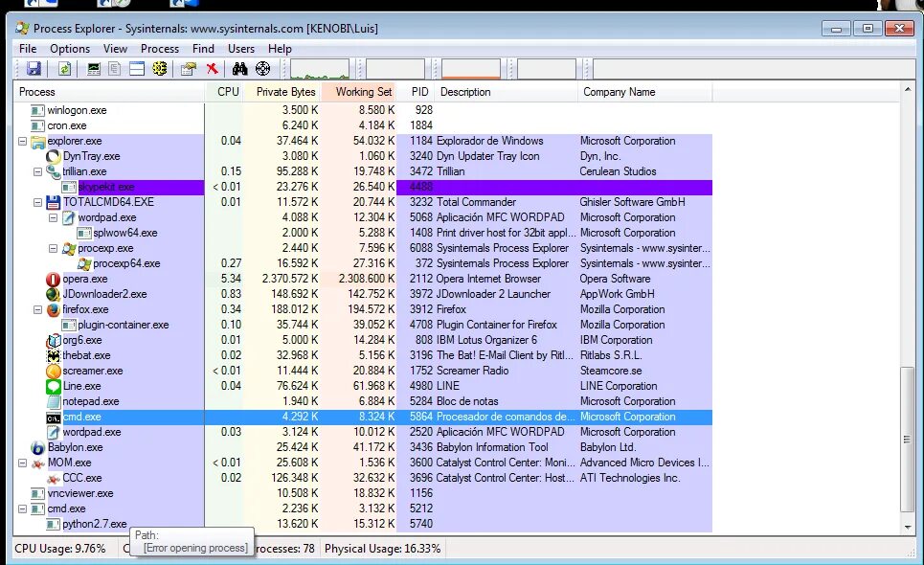Viewport: 924px width, 565px height.
Task: Select the cron.exe process row
Action: click(x=362, y=125)
